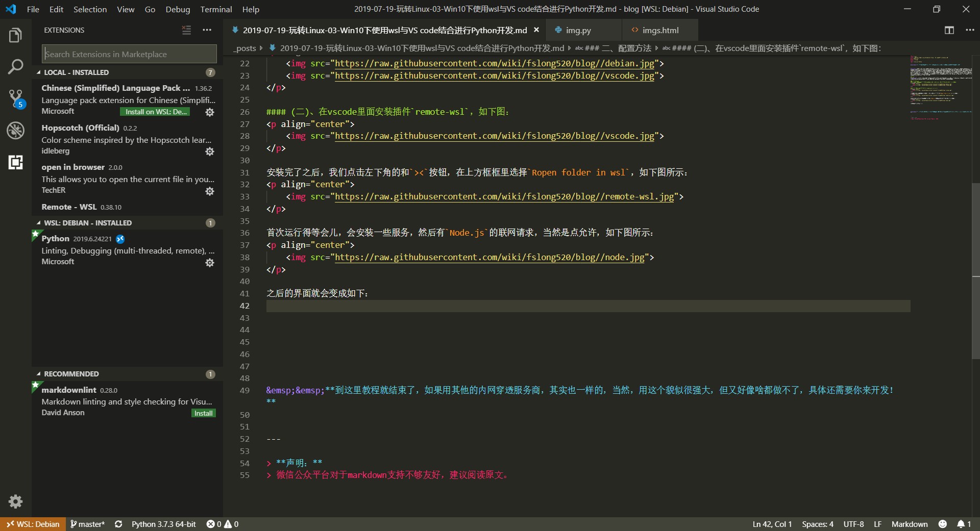Open Extensions panel more actions menu
This screenshot has width=980, height=531.
coord(207,30)
